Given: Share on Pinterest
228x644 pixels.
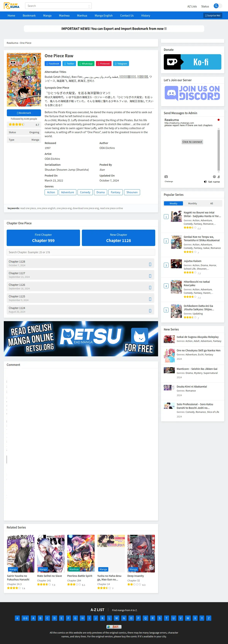Looking at the screenshot, I should [104, 64].
